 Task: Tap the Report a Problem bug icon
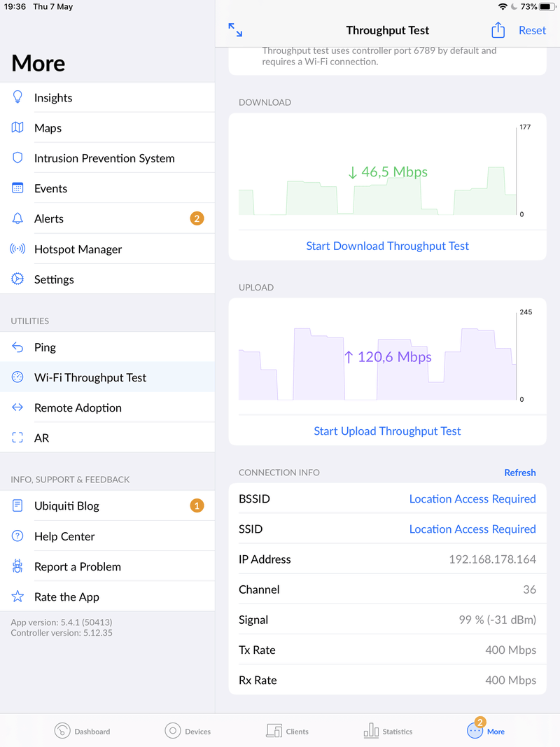pos(17,566)
